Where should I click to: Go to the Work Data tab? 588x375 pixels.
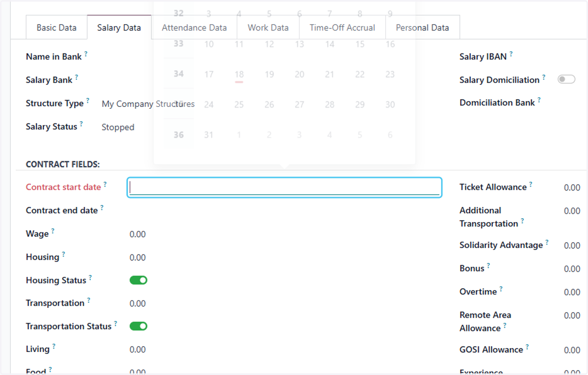point(268,27)
